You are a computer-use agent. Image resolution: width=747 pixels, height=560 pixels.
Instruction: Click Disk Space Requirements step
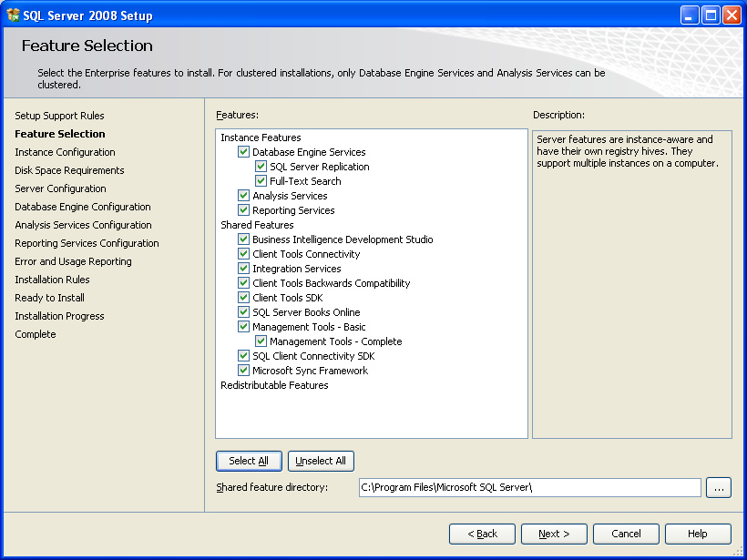pyautogui.click(x=69, y=170)
